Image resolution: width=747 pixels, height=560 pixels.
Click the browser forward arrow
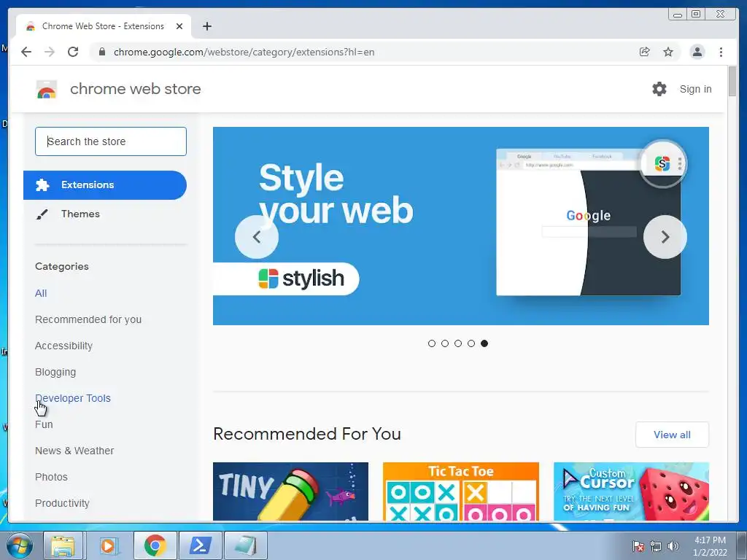tap(50, 52)
